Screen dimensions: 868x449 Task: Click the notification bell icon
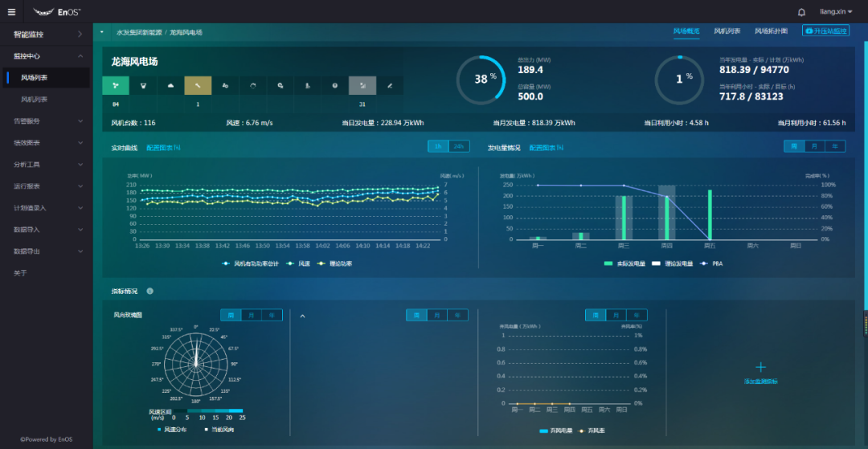tap(801, 12)
